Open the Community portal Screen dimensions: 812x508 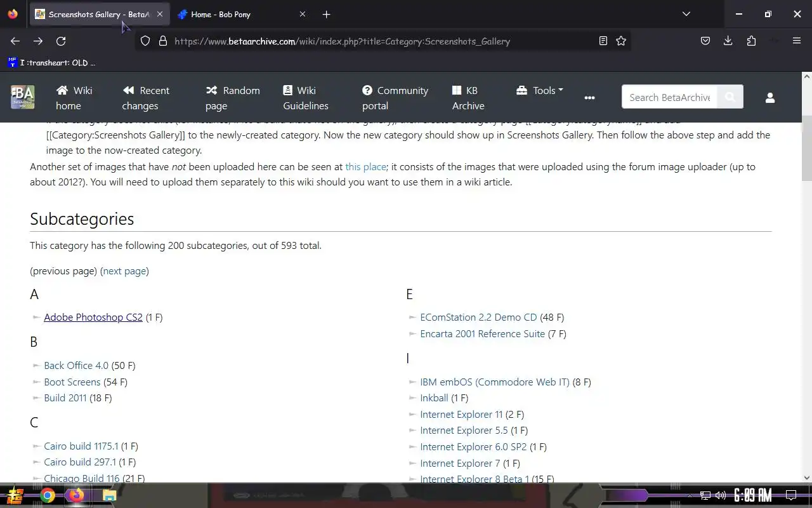point(395,98)
